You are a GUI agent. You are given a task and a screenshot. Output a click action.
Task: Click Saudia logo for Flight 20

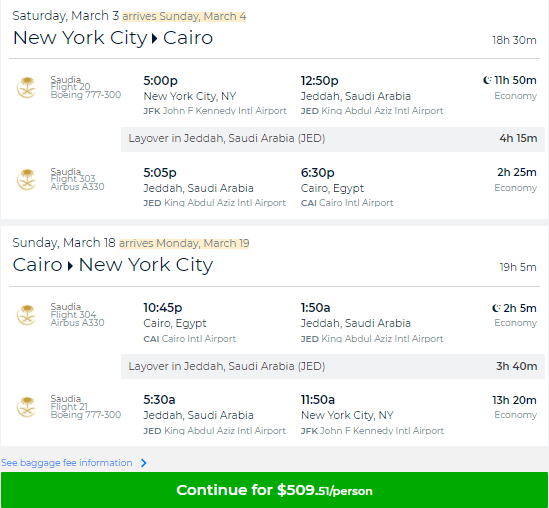(27, 88)
